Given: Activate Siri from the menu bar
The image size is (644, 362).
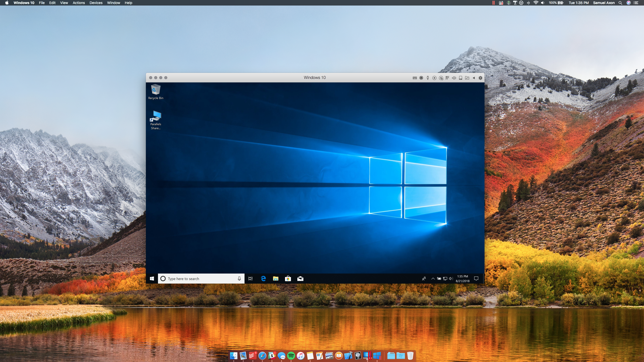Looking at the screenshot, I should click(x=629, y=3).
